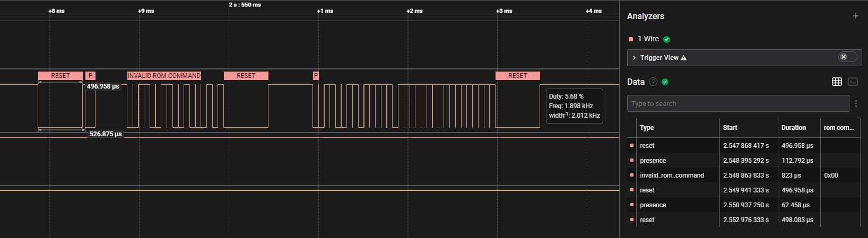The image size is (868, 238).
Task: Select the invalid_rom_command row in data table
Action: (672, 175)
